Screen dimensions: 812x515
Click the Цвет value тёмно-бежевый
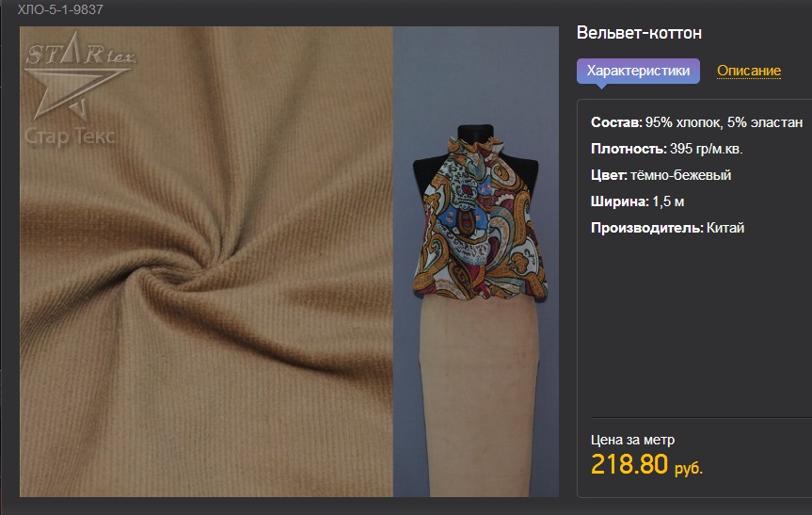tap(680, 175)
